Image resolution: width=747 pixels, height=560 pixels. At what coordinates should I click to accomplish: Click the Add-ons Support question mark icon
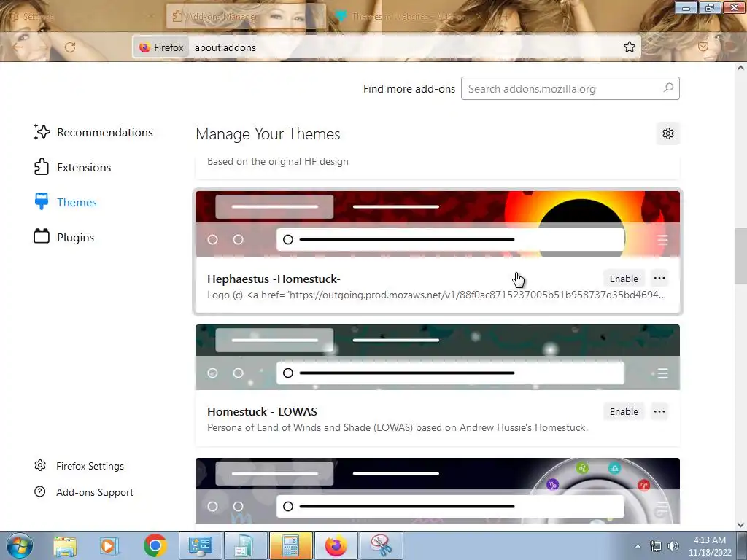click(40, 491)
